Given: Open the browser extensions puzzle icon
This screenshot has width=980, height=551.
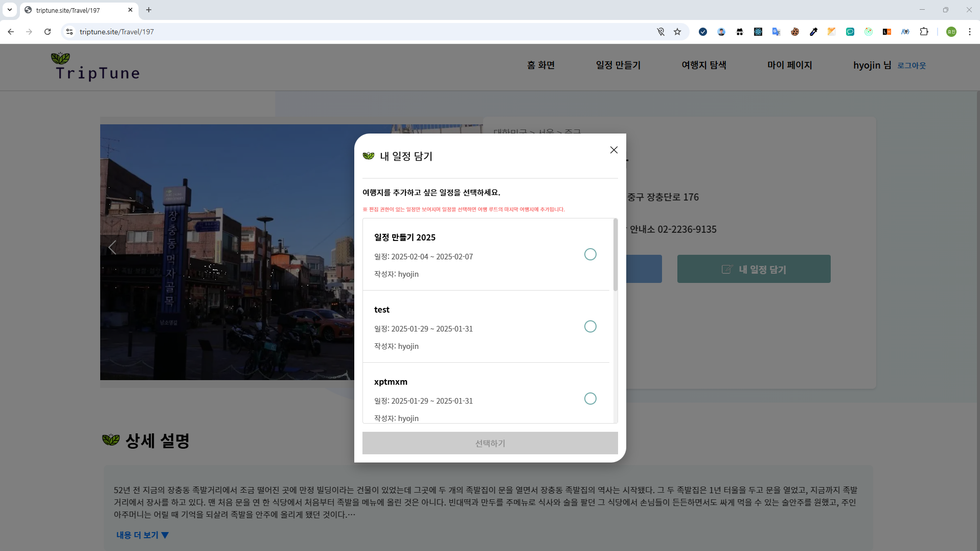Looking at the screenshot, I should tap(924, 32).
